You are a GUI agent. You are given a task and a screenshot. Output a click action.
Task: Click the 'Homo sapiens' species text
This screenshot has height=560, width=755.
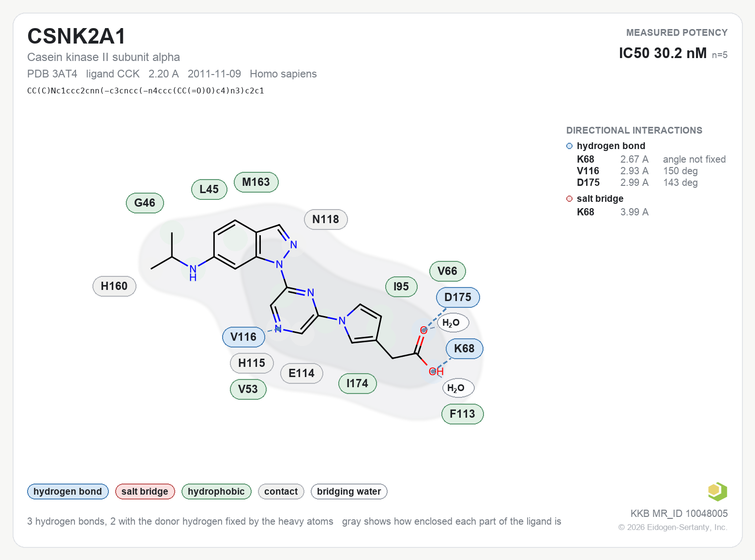click(x=283, y=74)
